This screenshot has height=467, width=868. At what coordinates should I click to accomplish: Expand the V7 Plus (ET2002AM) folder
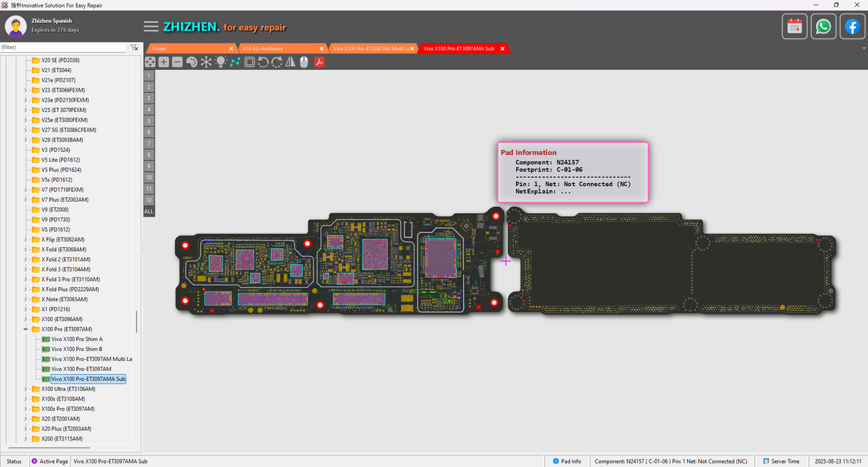point(26,200)
